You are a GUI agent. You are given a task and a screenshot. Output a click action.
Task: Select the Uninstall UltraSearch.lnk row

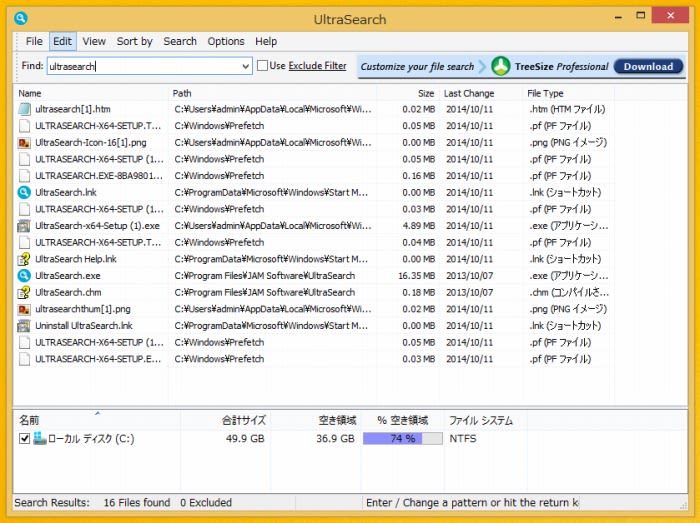tap(84, 326)
